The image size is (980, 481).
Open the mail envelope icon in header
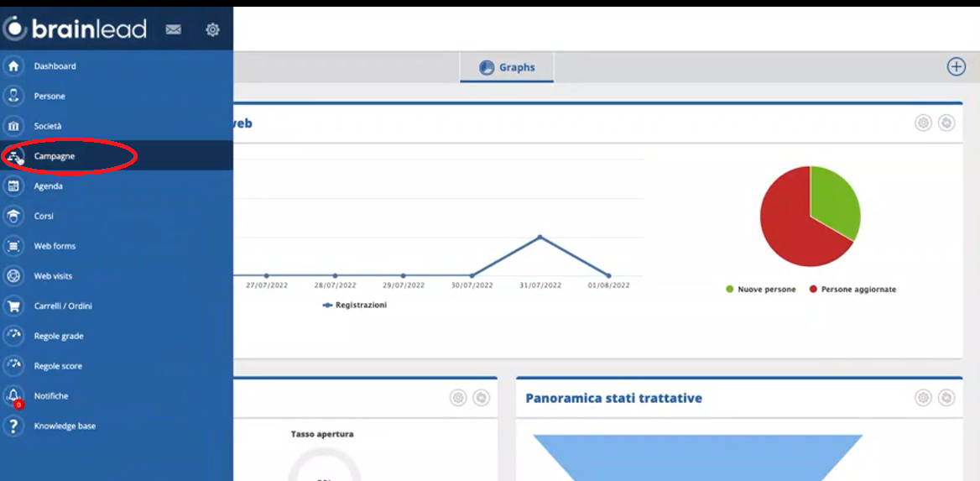point(173,29)
